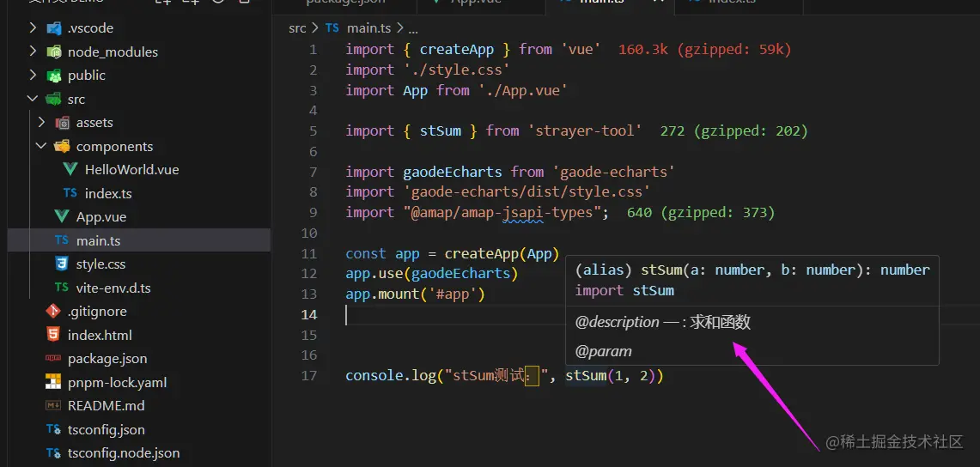Click the npm icon beside package.json
The height and width of the screenshot is (467, 980).
click(54, 358)
